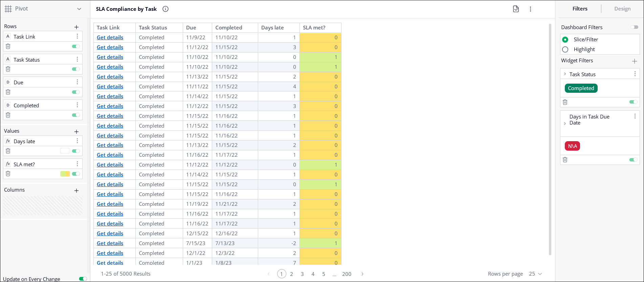Image resolution: width=644 pixels, height=282 pixels.
Task: Toggle the Completed row field
Action: coord(76,115)
